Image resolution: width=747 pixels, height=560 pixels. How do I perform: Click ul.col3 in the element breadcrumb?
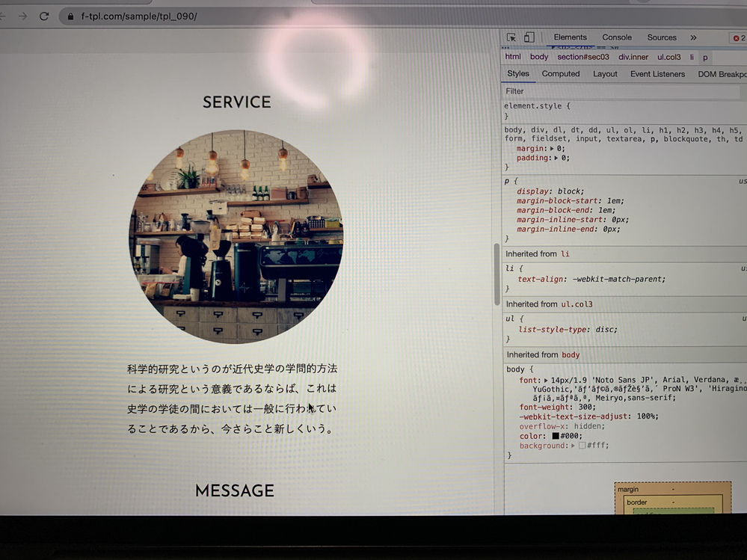click(x=669, y=57)
